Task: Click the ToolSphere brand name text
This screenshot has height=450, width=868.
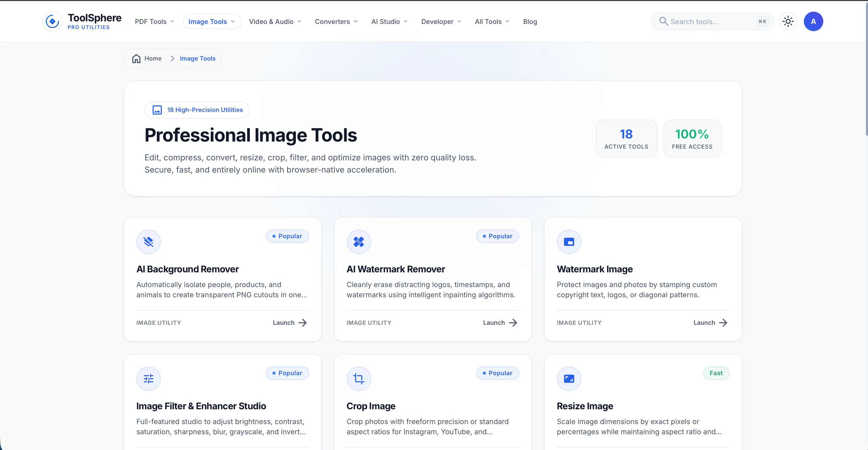Action: (94, 18)
